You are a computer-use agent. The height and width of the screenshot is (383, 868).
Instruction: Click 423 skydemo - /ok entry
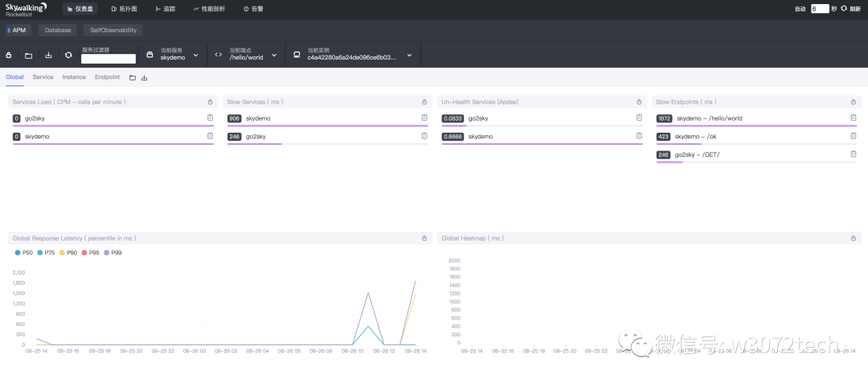756,138
